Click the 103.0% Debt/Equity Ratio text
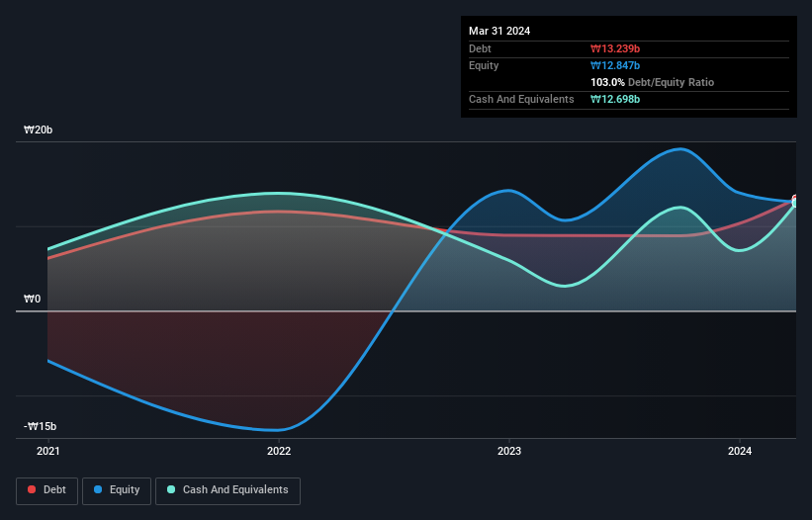This screenshot has height=520, width=812. pos(652,82)
